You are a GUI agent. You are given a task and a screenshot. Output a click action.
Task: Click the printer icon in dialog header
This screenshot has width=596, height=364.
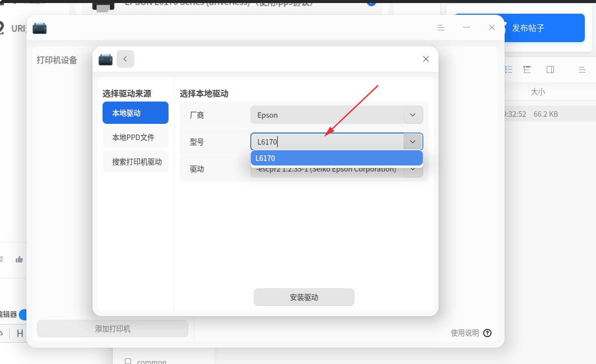point(105,60)
